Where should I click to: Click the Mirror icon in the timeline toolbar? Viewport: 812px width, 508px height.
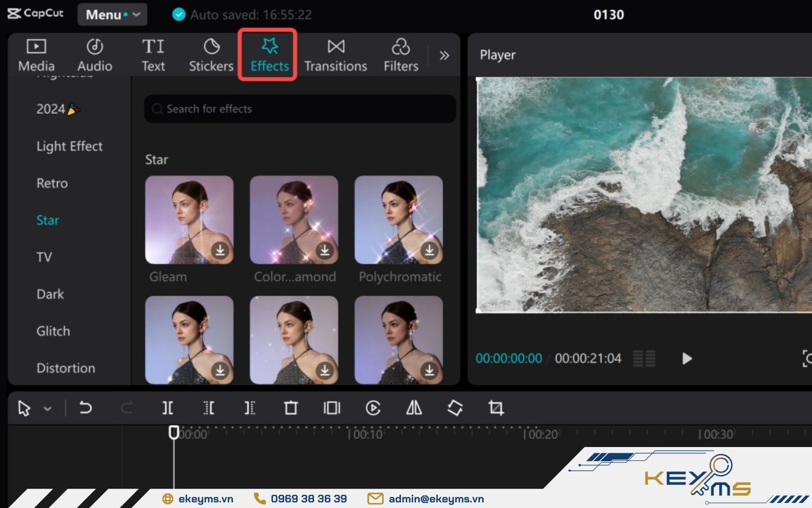click(x=414, y=407)
